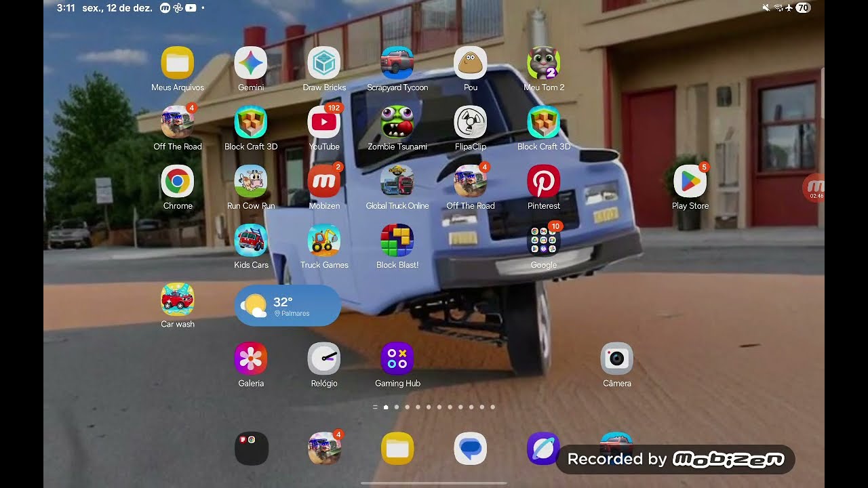Open Block Craft 3D beside FlipaClip
This screenshot has width=868, height=488.
click(544, 122)
